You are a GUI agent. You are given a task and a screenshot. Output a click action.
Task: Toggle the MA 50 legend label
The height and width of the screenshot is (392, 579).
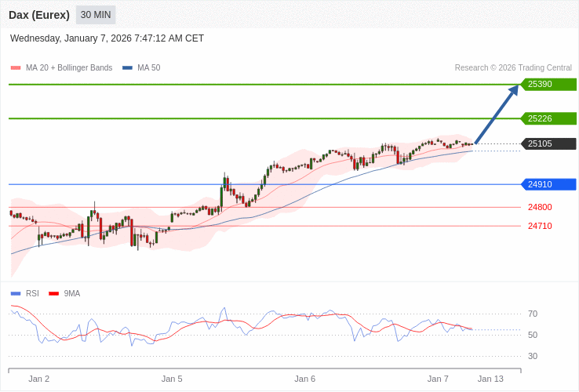click(148, 68)
